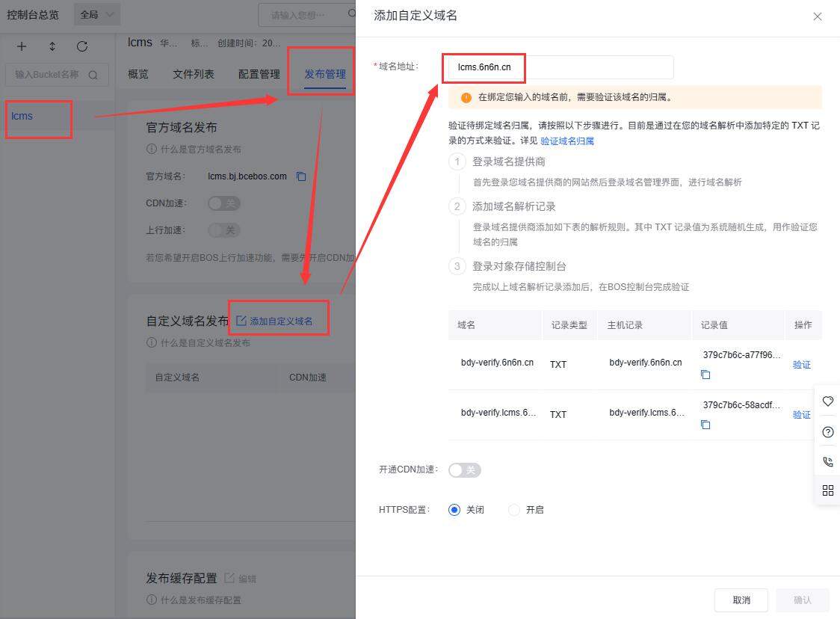Copy the second TXT record value
Screen dimensions: 840x619
(x=705, y=425)
